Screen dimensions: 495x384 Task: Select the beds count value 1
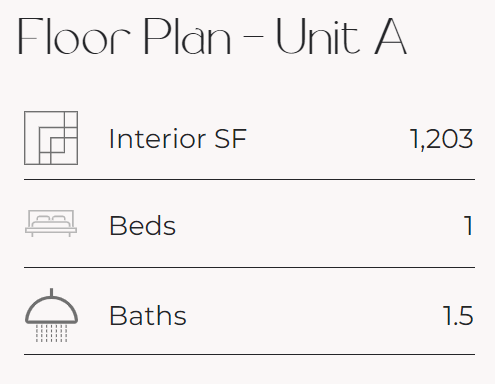click(x=468, y=226)
